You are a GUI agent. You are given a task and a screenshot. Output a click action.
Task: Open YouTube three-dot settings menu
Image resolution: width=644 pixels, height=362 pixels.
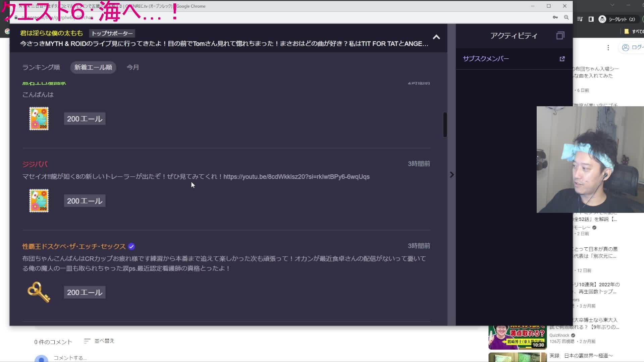(x=608, y=48)
